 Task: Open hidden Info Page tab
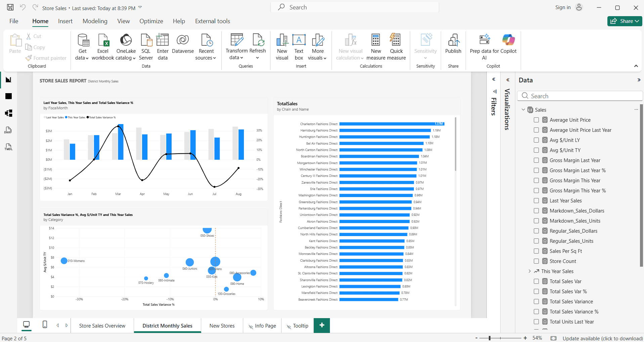[x=262, y=326]
